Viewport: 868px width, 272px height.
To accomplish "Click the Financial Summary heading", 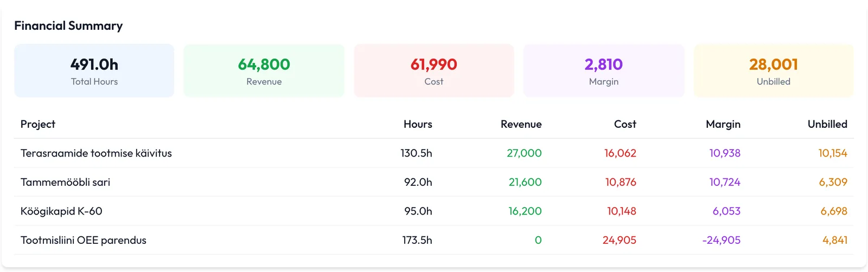I will point(68,25).
